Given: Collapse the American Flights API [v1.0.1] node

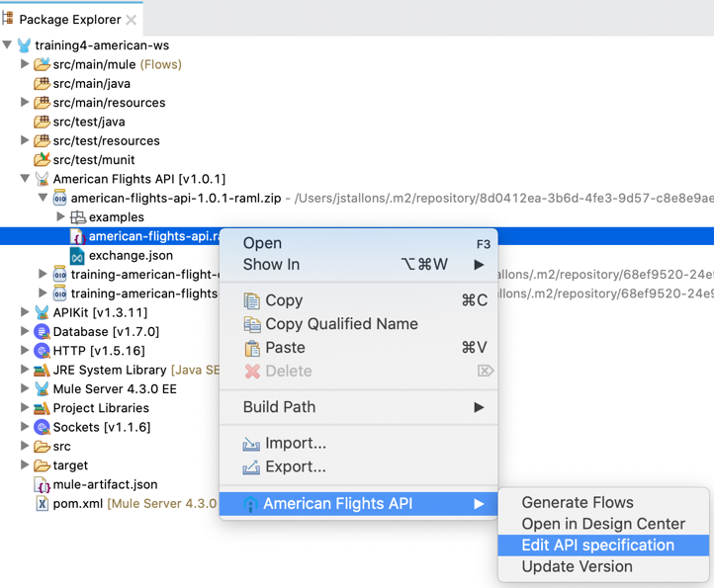Looking at the screenshot, I should [25, 179].
